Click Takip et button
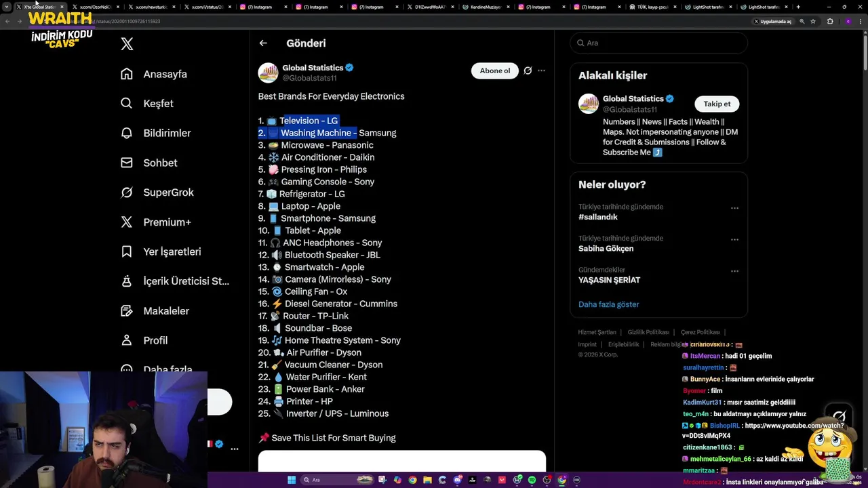Viewport: 868px width, 488px height. point(717,104)
